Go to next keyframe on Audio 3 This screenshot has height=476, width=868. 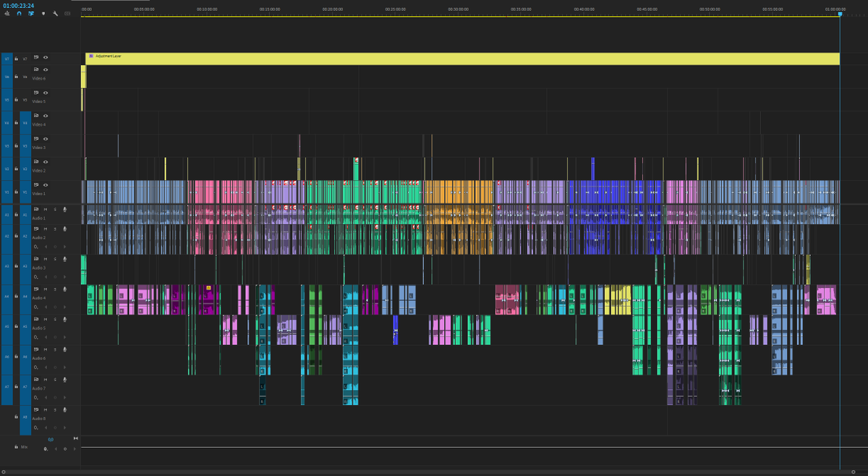click(x=64, y=277)
